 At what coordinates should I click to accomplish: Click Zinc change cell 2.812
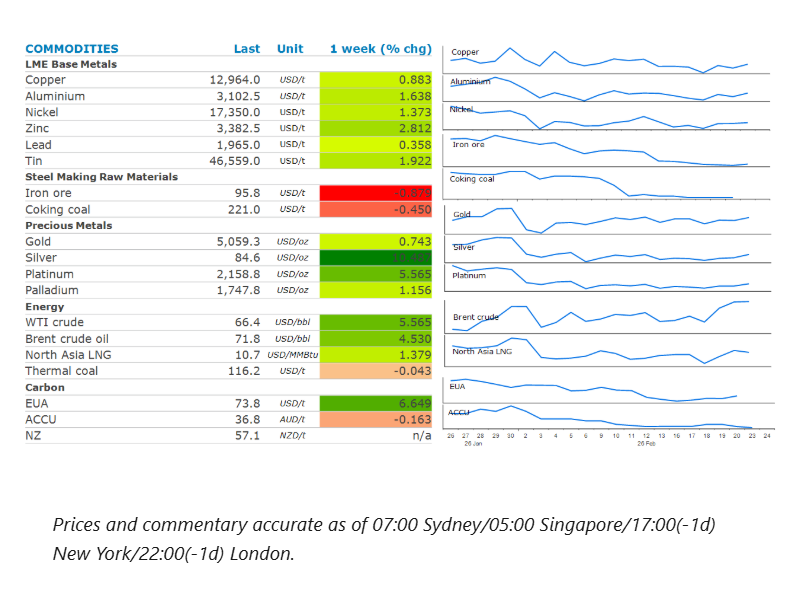click(376, 128)
